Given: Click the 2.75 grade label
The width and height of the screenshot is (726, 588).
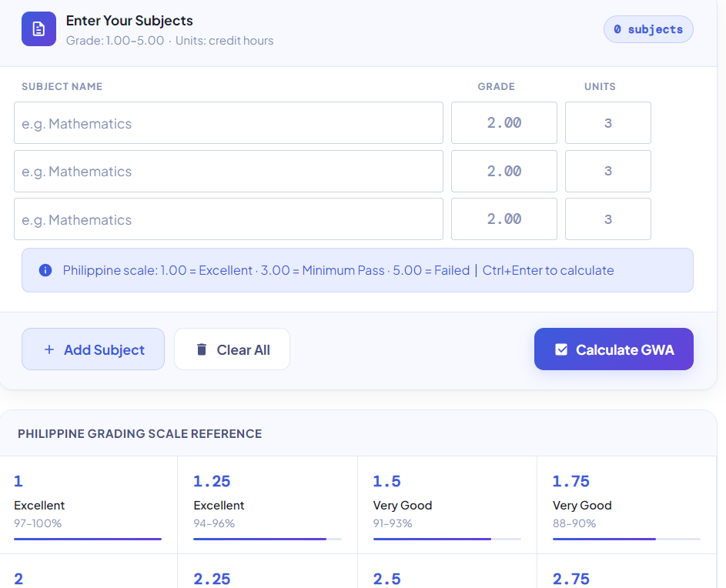Looking at the screenshot, I should coord(571,578).
